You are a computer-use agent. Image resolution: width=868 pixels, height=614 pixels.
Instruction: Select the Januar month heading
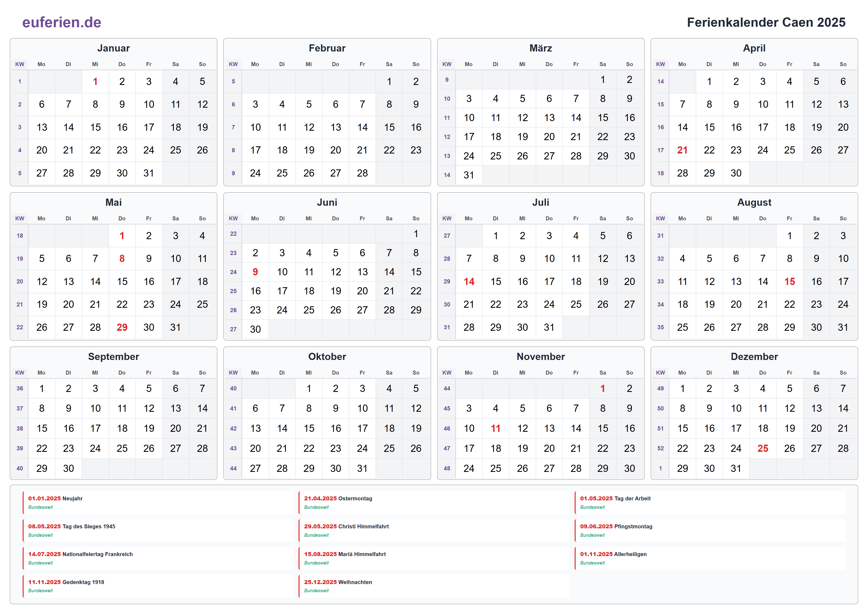113,48
